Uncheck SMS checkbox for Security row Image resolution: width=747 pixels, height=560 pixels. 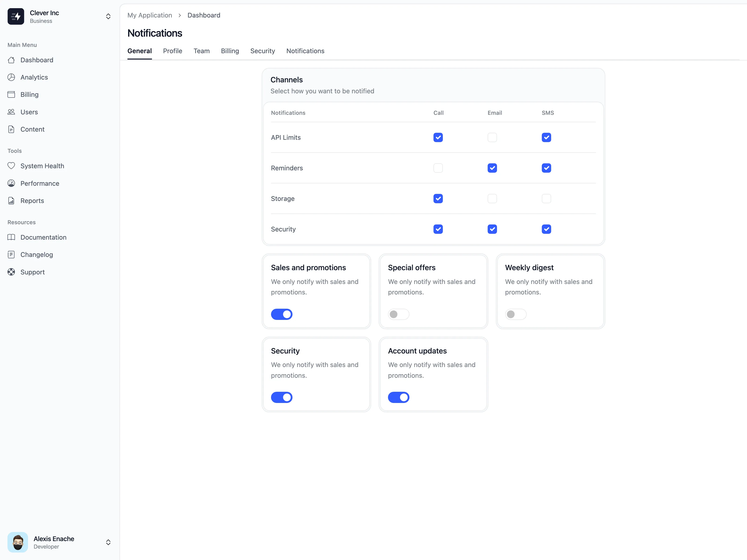[x=546, y=229]
